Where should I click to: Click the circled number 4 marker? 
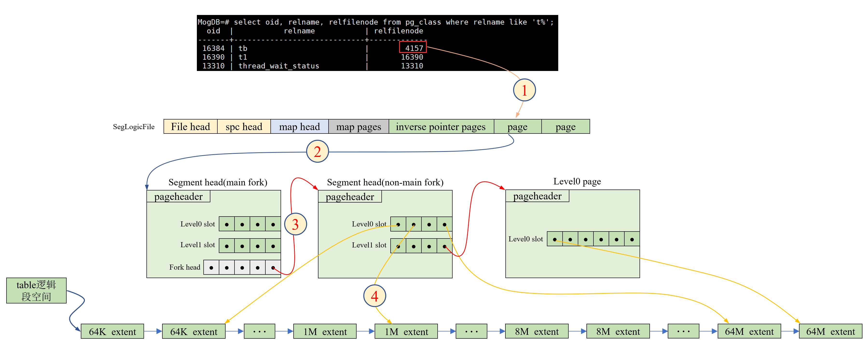[374, 296]
